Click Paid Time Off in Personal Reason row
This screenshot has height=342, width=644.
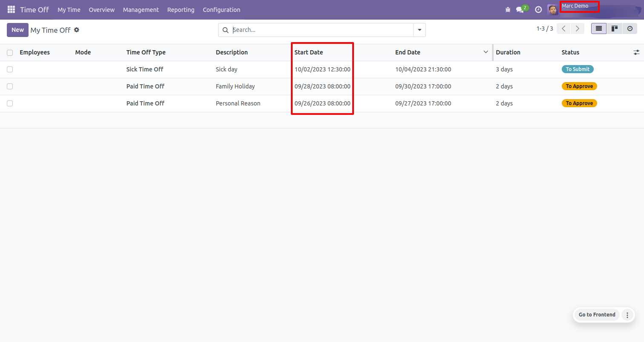pyautogui.click(x=145, y=103)
